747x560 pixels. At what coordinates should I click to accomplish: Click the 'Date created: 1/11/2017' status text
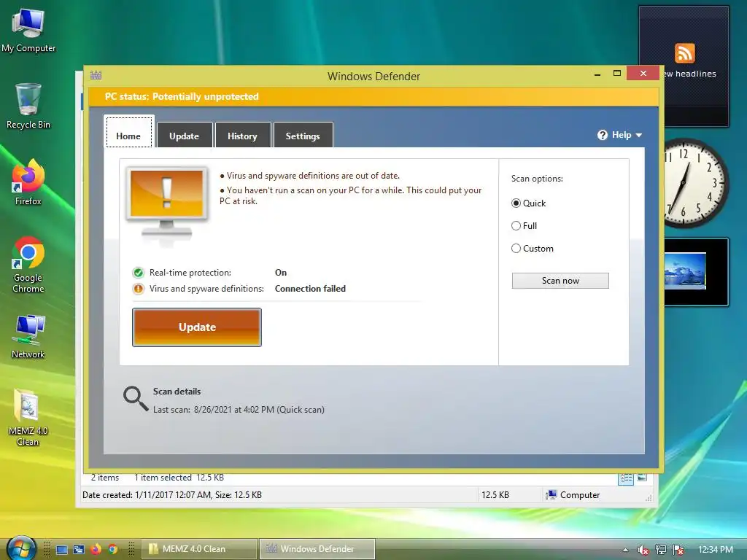172,495
